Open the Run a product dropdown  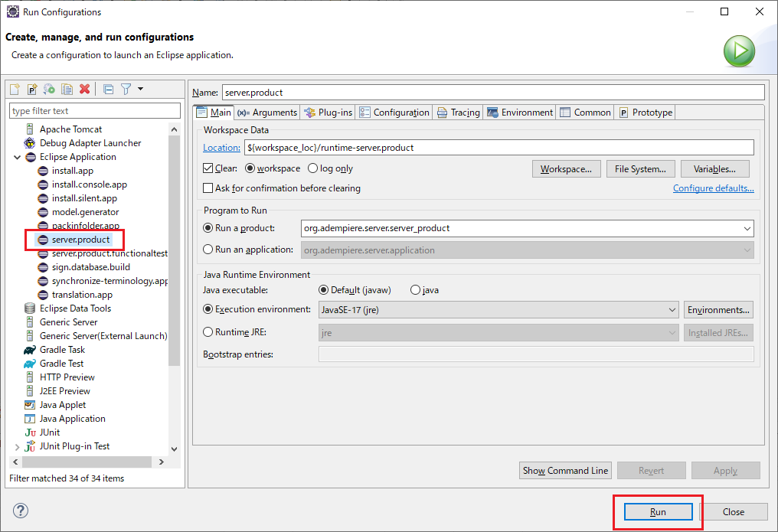tap(747, 229)
